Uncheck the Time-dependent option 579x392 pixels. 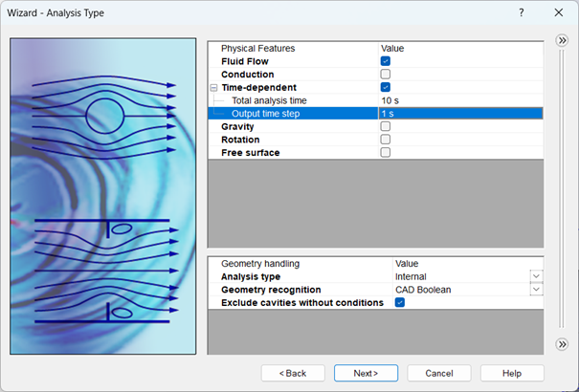tap(386, 87)
